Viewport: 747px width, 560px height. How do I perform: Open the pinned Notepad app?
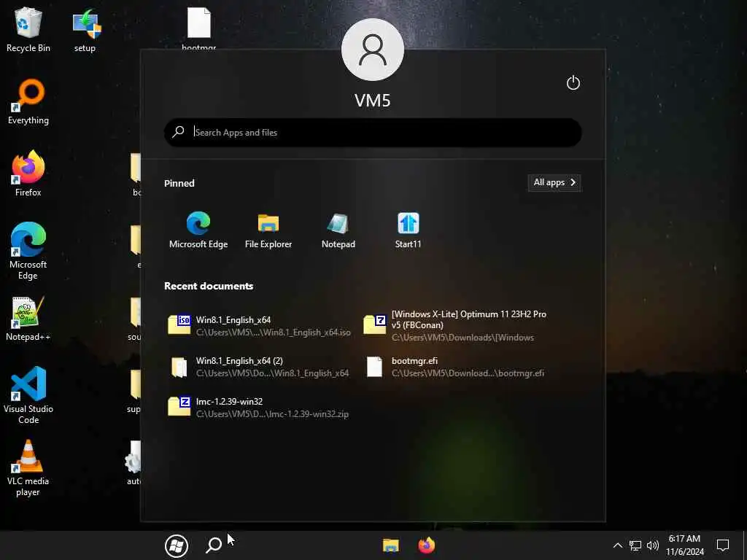pos(338,230)
